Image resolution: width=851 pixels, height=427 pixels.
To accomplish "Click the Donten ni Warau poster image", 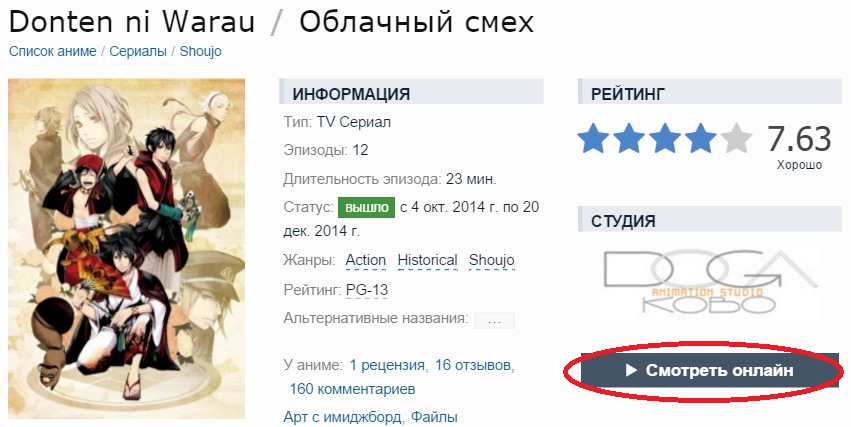I will point(126,248).
